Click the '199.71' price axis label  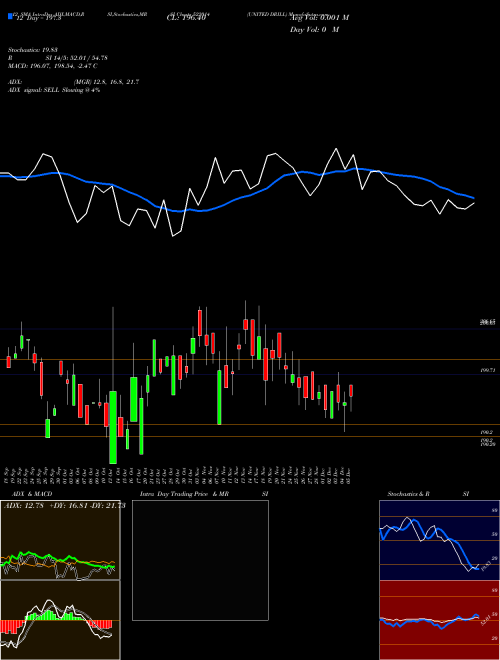487,370
